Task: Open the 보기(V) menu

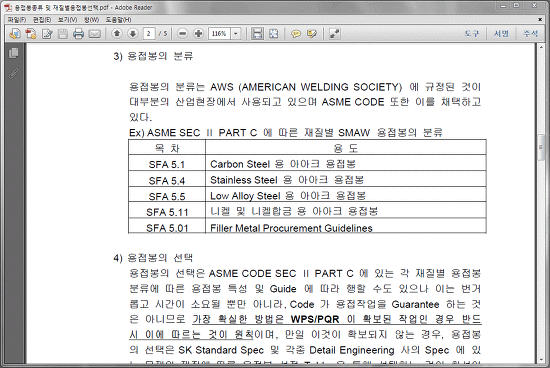Action: tap(67, 20)
